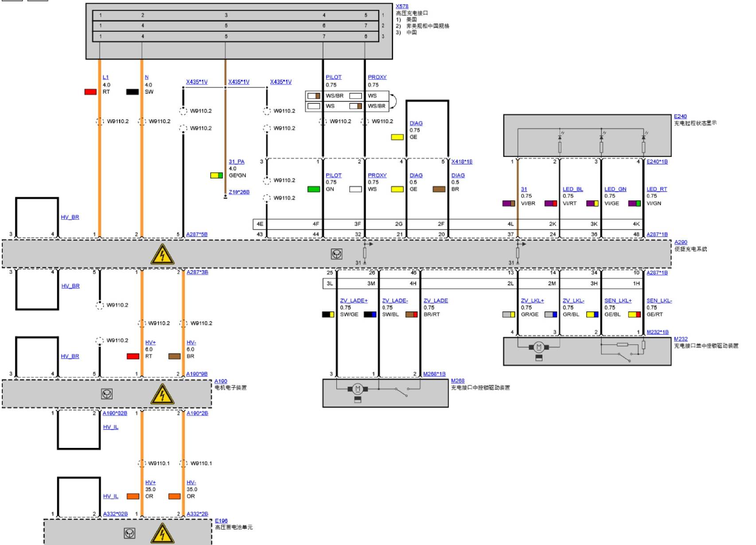Open the Z10*26B ground point link

pos(239,192)
